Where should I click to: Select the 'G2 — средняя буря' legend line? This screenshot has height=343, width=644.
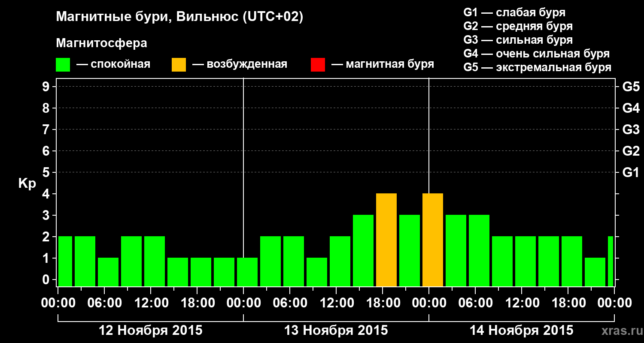point(518,26)
